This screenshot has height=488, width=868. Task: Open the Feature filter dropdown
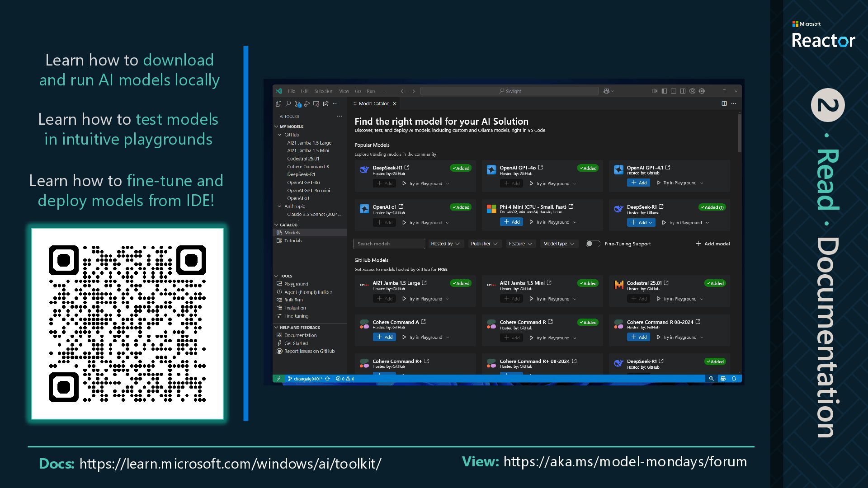(x=521, y=244)
